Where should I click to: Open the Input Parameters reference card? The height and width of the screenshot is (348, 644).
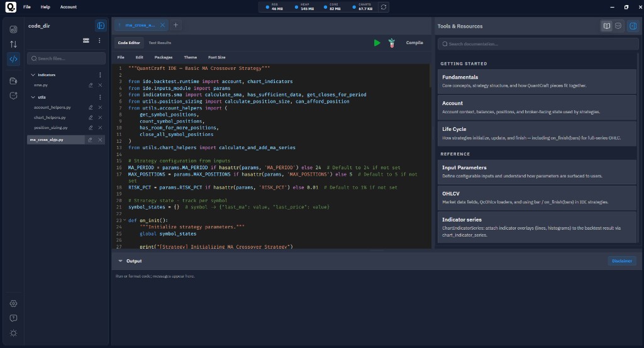coord(537,172)
